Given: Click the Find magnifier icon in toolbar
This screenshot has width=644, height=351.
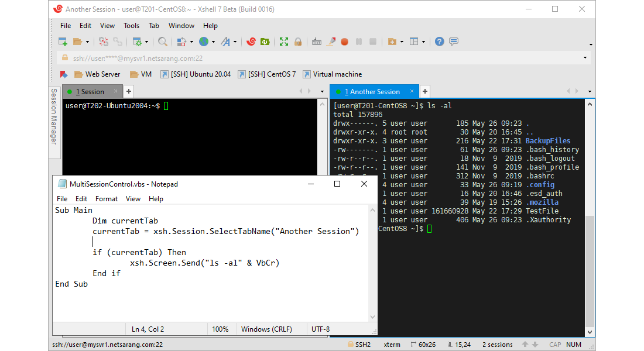Looking at the screenshot, I should pyautogui.click(x=163, y=42).
